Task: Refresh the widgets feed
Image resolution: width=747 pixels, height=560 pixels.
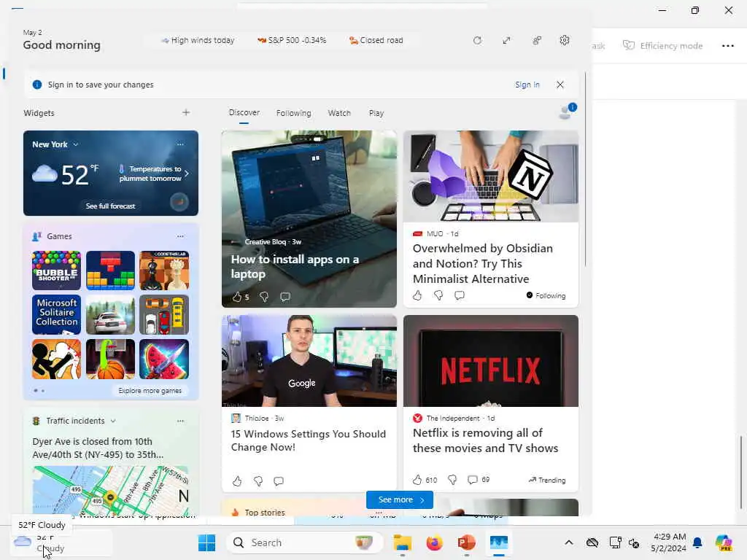Action: (x=477, y=41)
